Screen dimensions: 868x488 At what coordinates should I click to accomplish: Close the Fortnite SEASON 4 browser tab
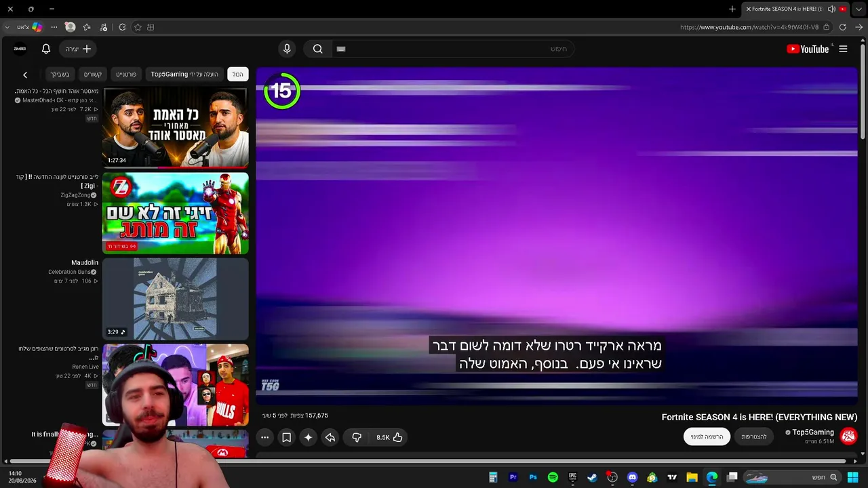tap(749, 9)
